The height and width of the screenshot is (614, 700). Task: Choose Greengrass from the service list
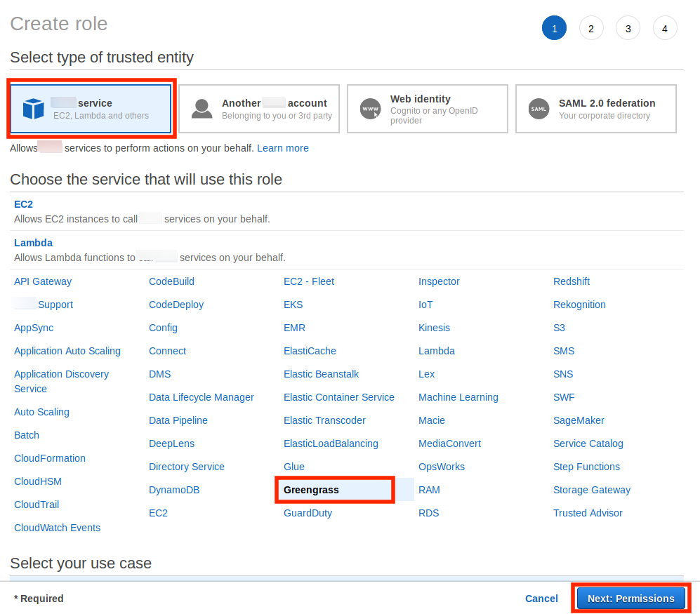(311, 490)
